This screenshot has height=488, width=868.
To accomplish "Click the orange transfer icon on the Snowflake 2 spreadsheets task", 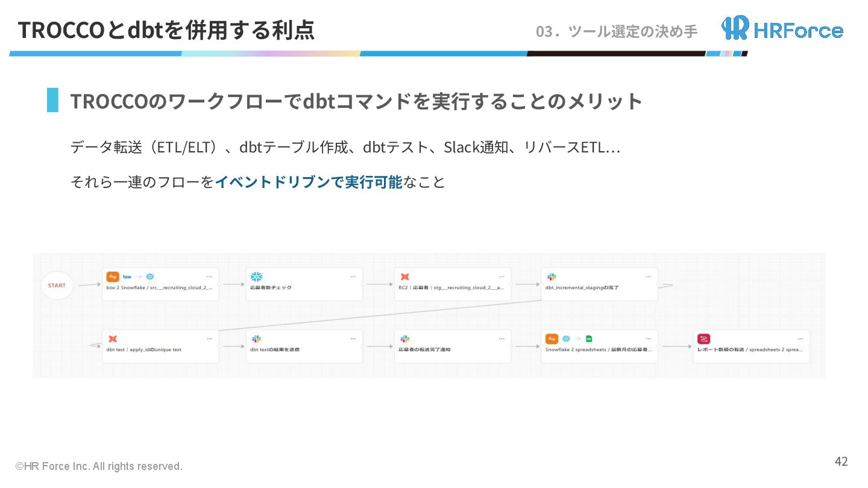I will click(552, 339).
